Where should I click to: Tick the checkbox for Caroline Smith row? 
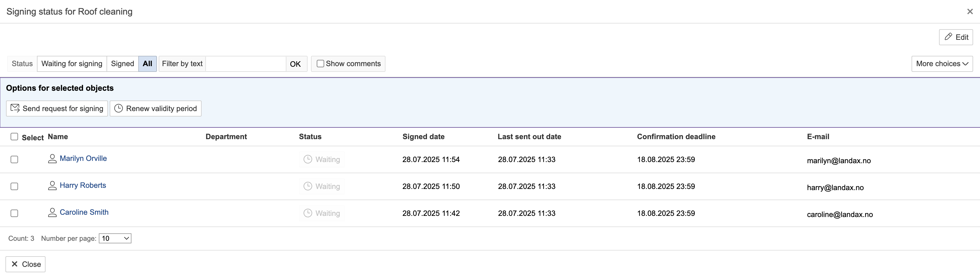14,213
